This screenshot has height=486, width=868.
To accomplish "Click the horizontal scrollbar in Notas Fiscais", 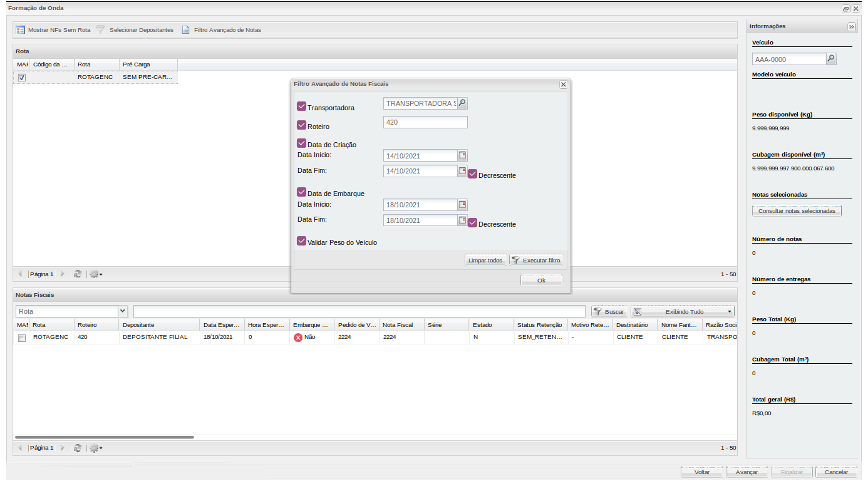I will coord(105,437).
